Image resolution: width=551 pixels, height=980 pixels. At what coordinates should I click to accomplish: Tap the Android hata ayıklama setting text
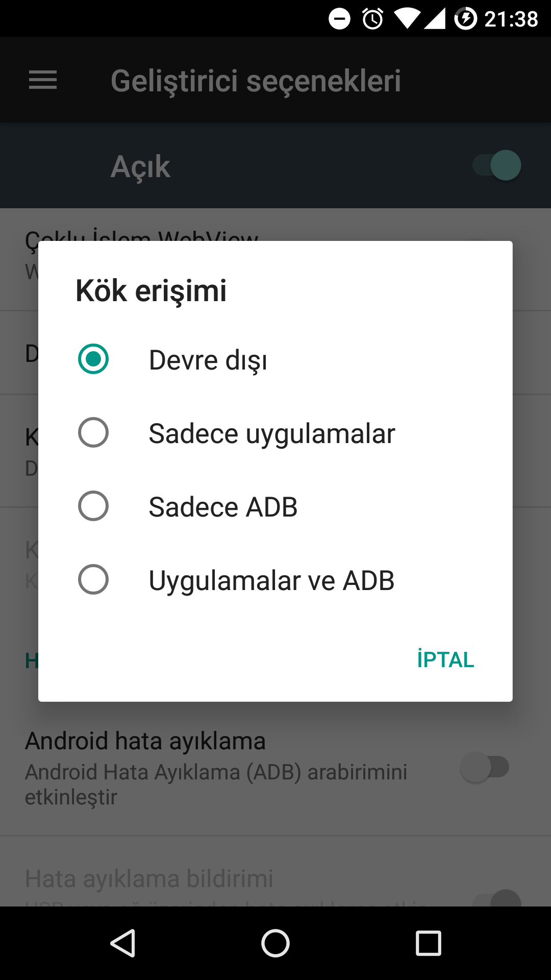click(x=145, y=741)
